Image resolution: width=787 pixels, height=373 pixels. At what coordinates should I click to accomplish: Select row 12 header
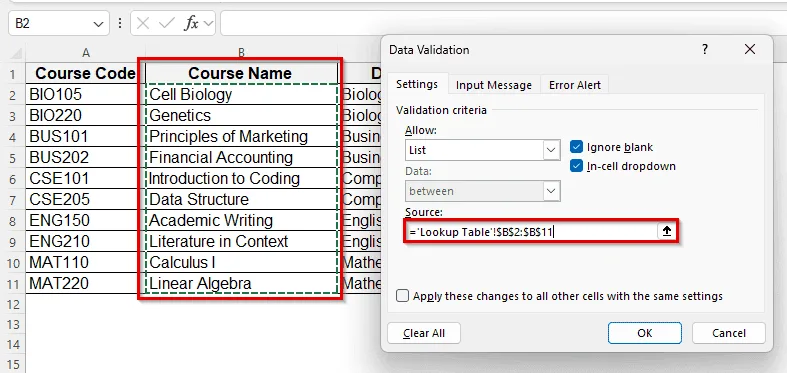(13, 304)
